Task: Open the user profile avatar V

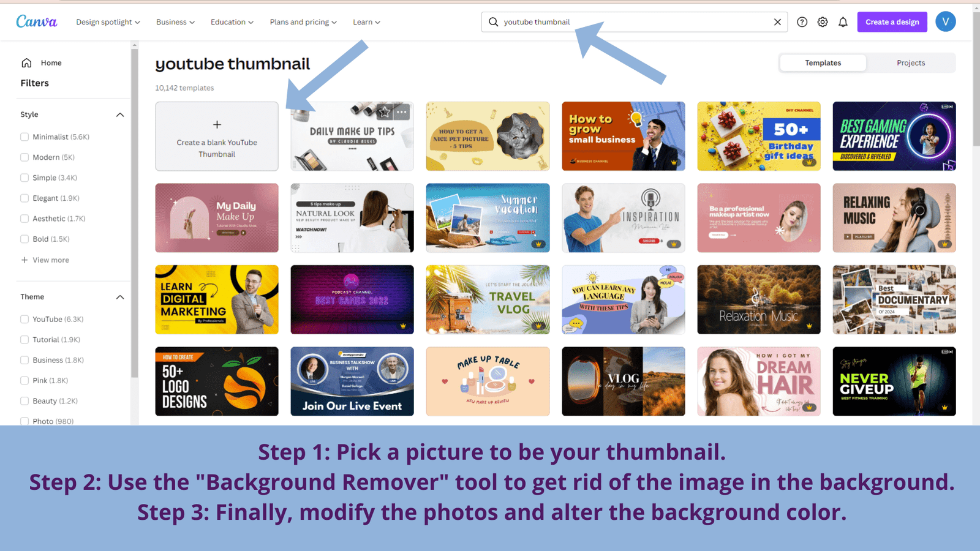Action: coord(945,22)
